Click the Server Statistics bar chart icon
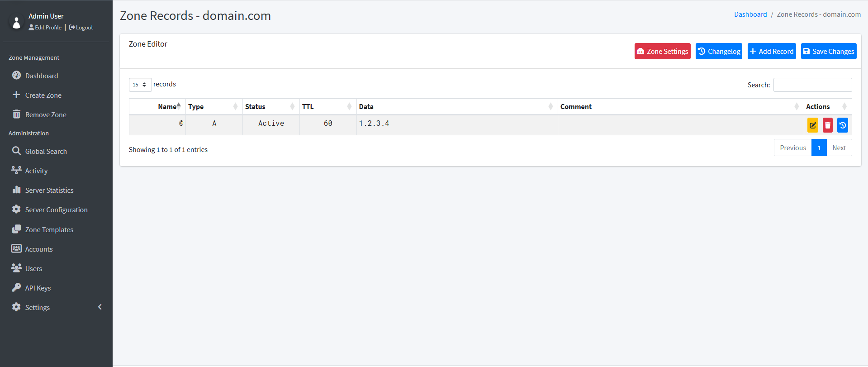This screenshot has width=868, height=367. coord(16,190)
